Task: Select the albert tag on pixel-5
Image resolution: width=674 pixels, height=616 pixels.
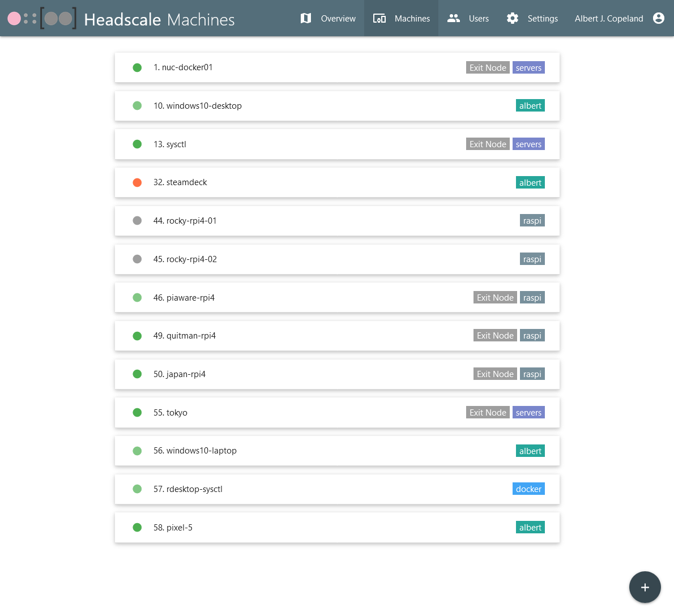Action: pos(530,528)
